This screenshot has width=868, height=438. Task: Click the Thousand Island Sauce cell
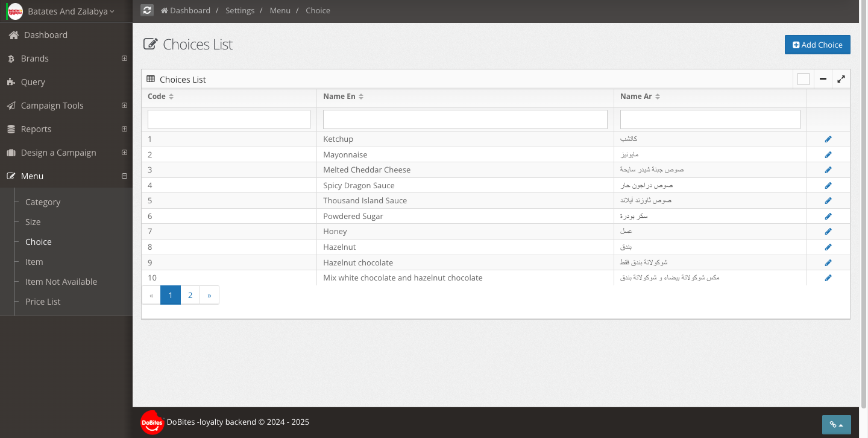[x=465, y=201]
